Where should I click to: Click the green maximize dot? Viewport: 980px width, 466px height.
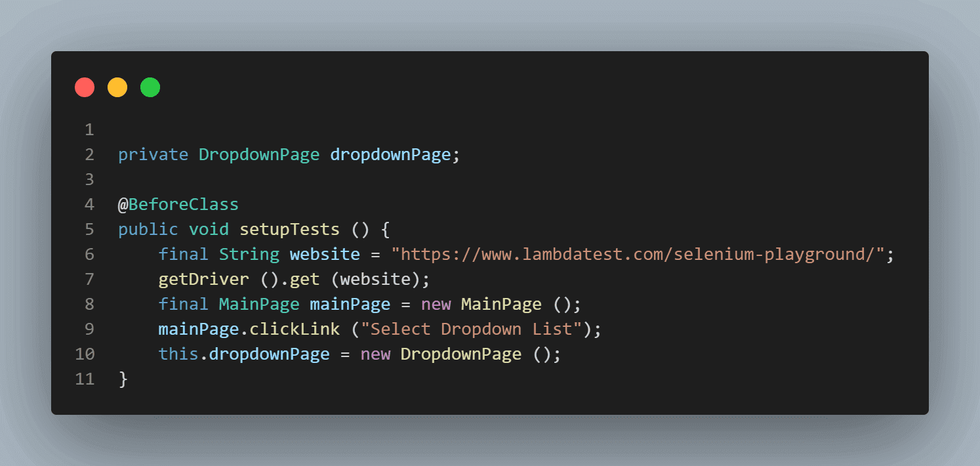[150, 87]
